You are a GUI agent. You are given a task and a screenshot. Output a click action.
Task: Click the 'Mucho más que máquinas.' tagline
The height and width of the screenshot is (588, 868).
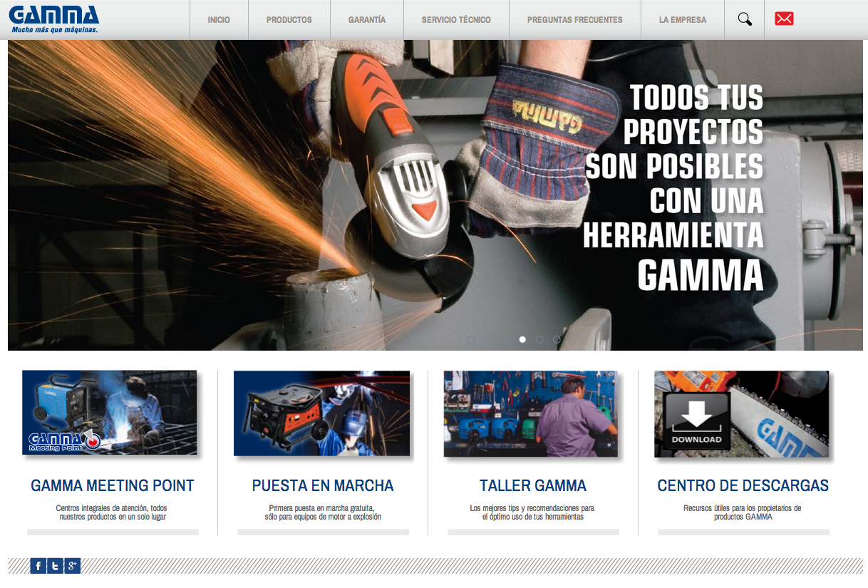coord(55,30)
